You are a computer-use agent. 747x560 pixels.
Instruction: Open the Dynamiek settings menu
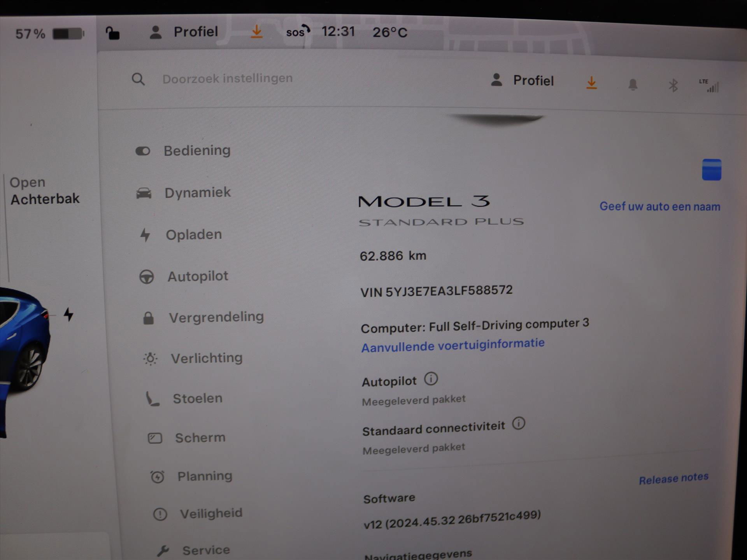tap(183, 193)
